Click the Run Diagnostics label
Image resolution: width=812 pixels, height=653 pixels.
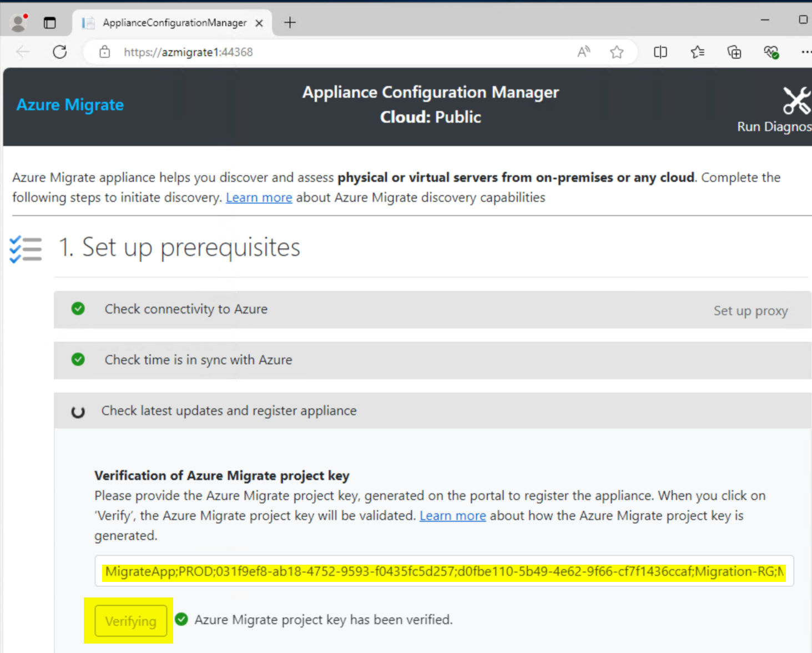coord(774,127)
